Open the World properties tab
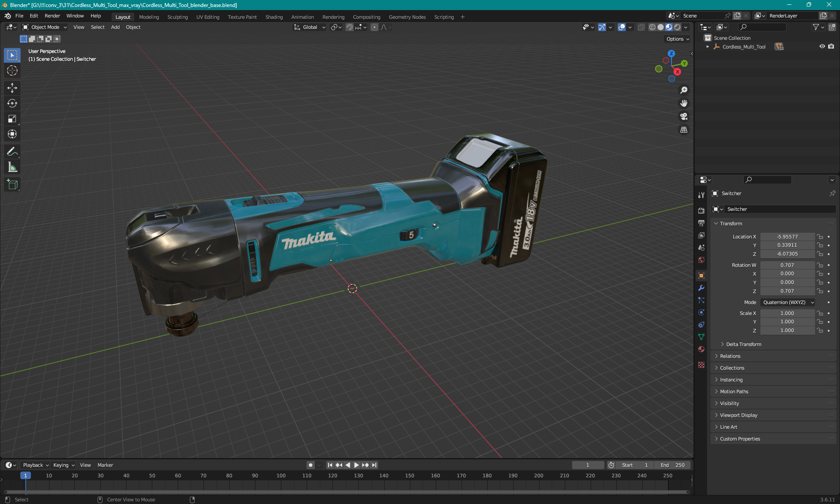 point(701,260)
